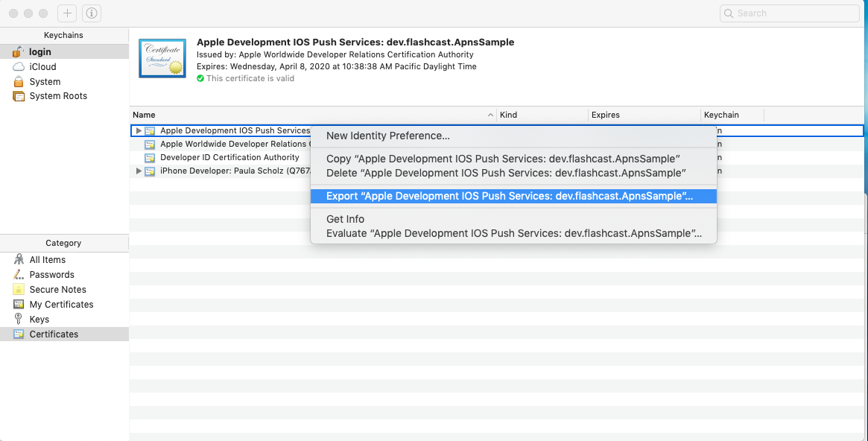868x441 pixels.
Task: Click the plus add-item toolbar button
Action: coord(68,13)
